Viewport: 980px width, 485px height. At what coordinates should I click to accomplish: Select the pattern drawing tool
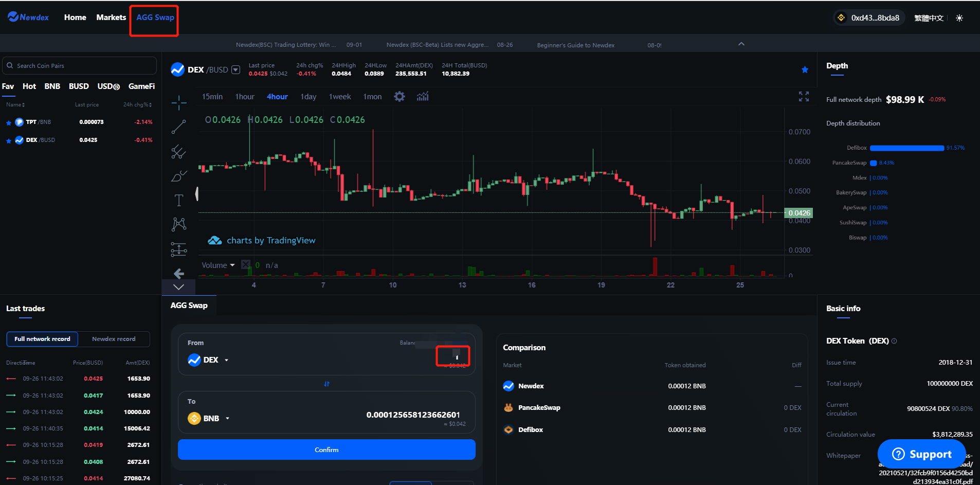click(179, 224)
